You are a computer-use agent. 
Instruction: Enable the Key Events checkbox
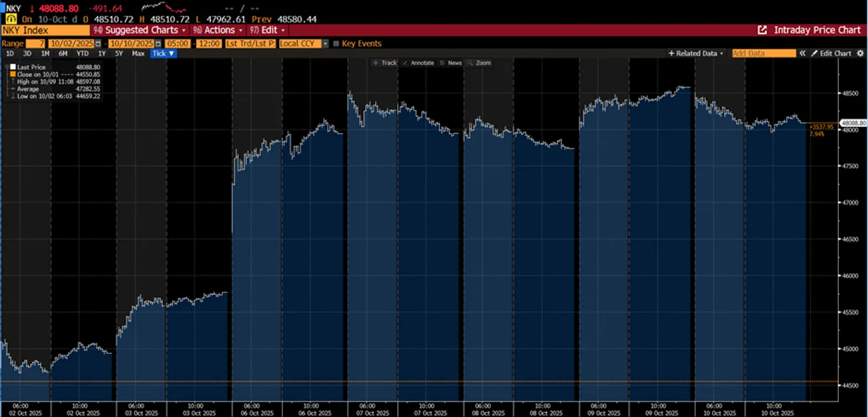tap(336, 44)
